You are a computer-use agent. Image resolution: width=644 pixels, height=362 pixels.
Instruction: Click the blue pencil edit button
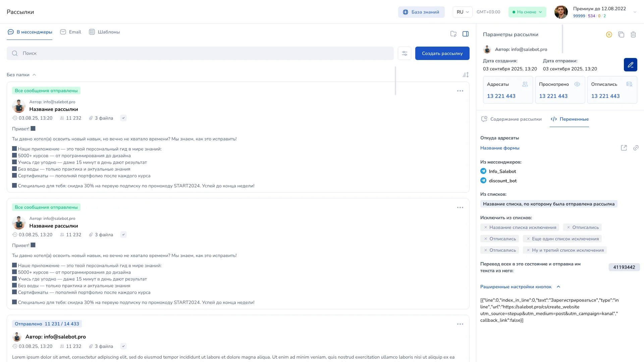[630, 65]
